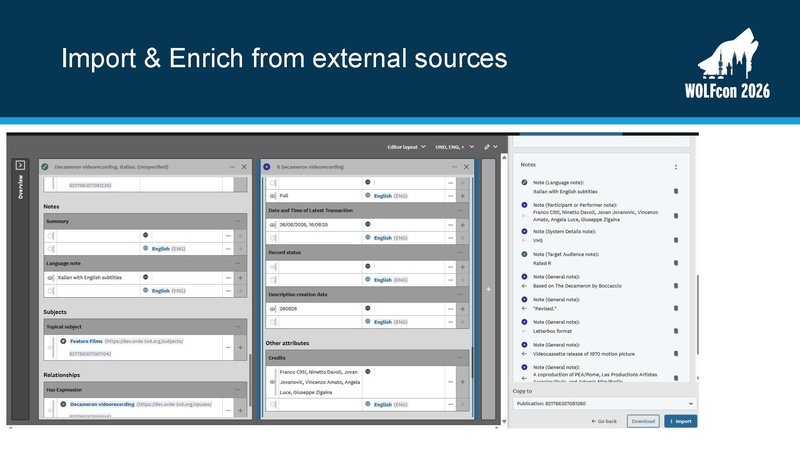The height and width of the screenshot is (450, 800).
Task: Open the Editor layout dropdown
Action: (406, 147)
